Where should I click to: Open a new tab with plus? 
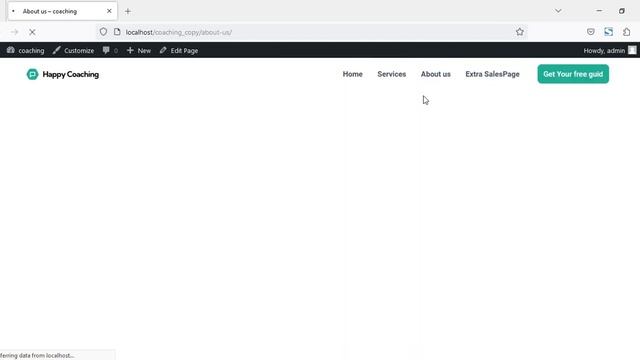[128, 11]
